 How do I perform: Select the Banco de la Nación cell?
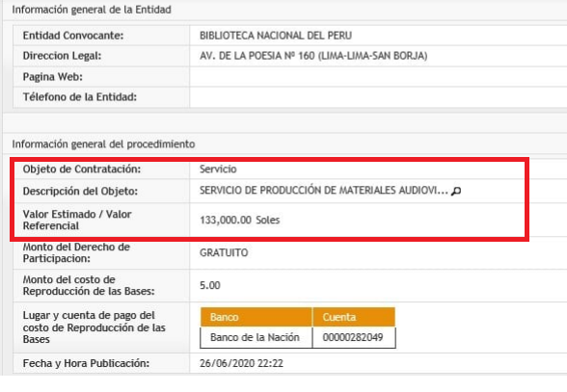[256, 337]
